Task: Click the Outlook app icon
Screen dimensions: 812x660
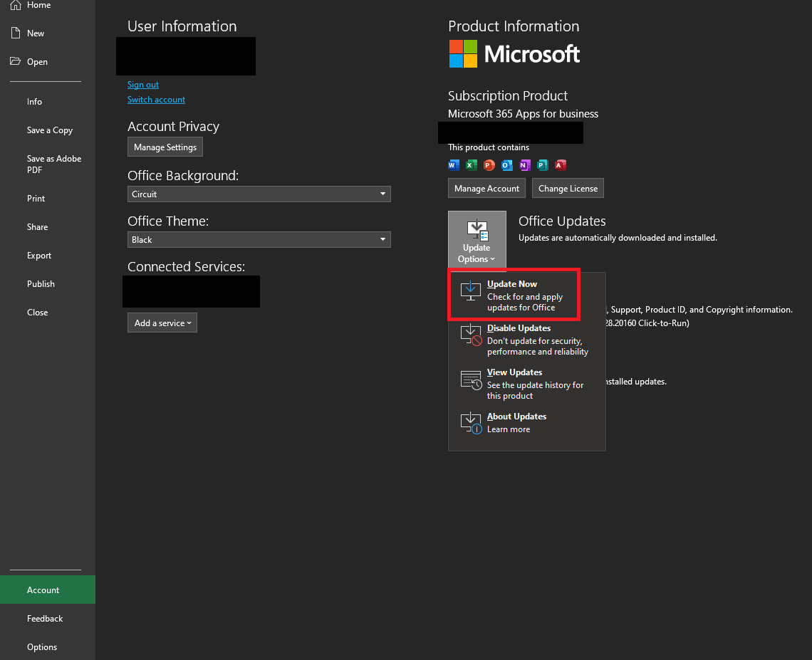Action: pos(507,165)
